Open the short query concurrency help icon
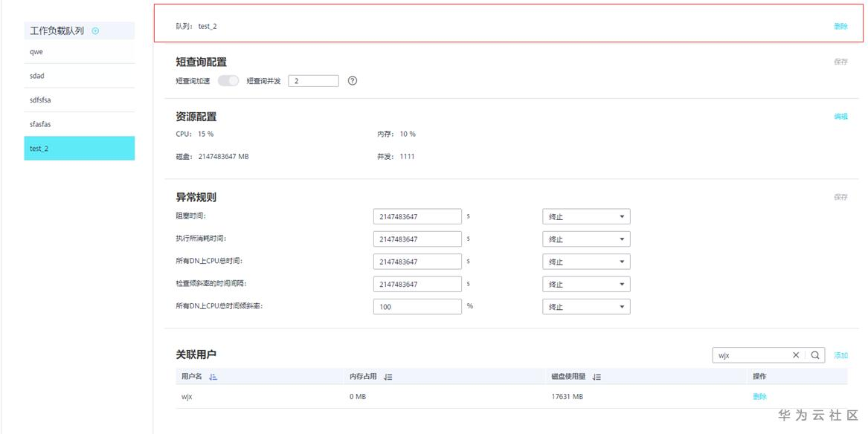Image resolution: width=868 pixels, height=434 pixels. [x=353, y=81]
